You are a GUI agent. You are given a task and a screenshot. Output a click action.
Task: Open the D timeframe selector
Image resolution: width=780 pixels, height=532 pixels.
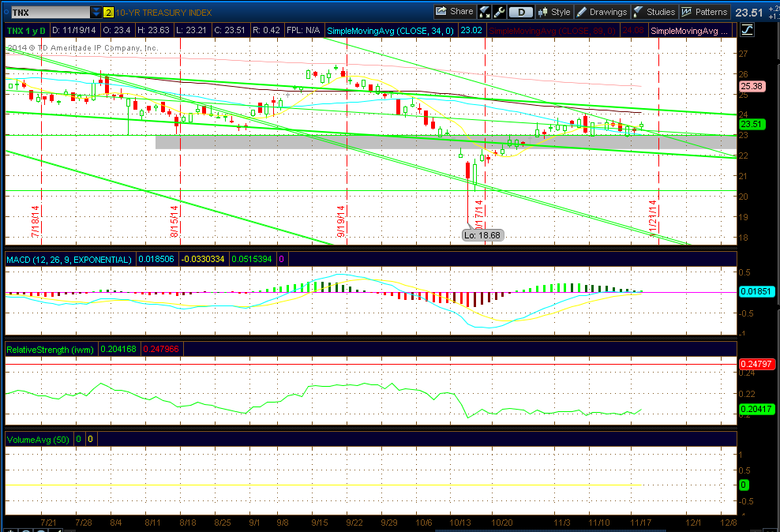click(x=521, y=12)
